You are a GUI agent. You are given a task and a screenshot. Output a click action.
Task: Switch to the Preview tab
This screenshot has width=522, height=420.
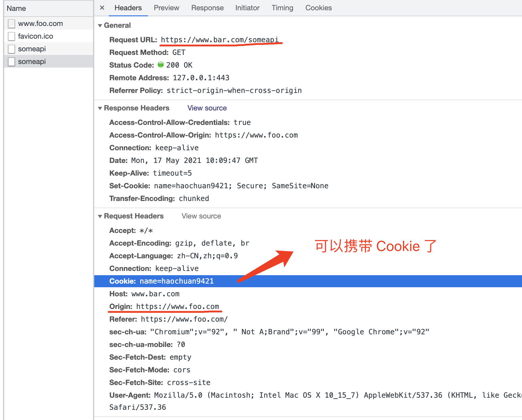166,8
